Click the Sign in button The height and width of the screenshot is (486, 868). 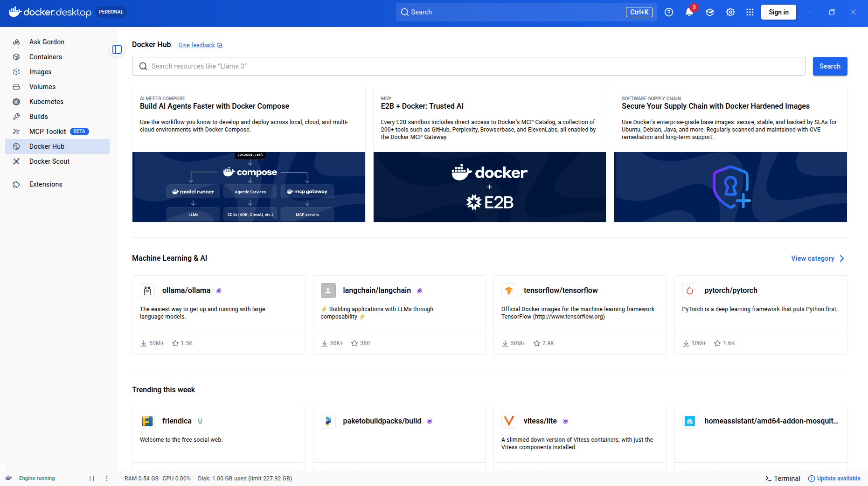[x=778, y=12]
